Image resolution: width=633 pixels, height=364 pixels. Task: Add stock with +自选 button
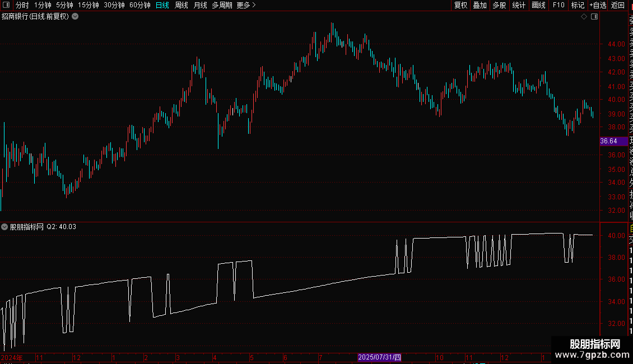click(598, 5)
